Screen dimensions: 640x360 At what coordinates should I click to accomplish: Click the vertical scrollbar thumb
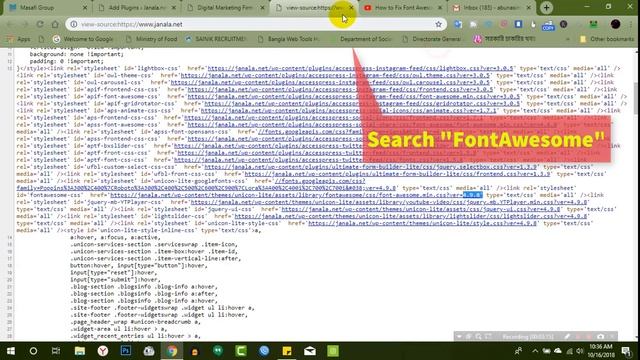click(x=636, y=98)
